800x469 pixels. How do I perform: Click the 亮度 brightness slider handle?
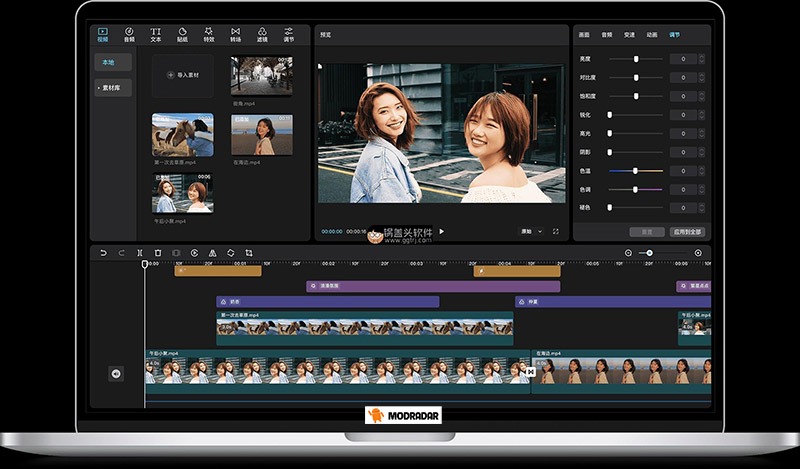pyautogui.click(x=636, y=59)
